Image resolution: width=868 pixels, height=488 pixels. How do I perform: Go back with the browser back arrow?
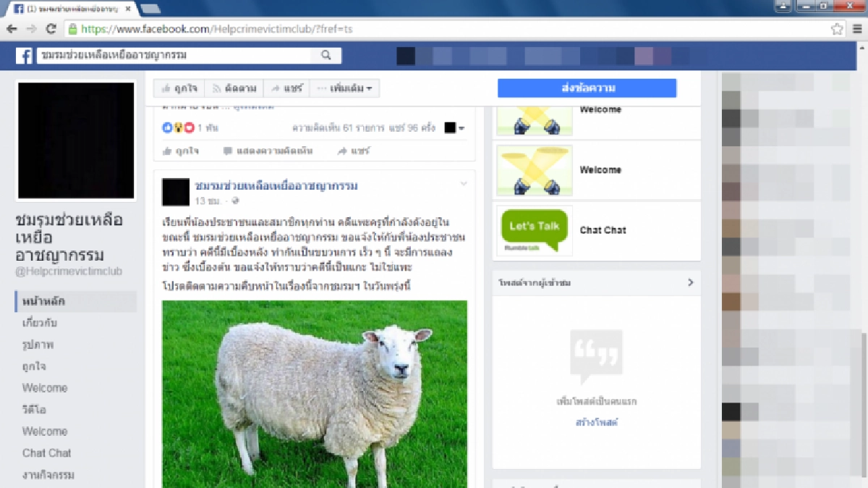(12, 29)
